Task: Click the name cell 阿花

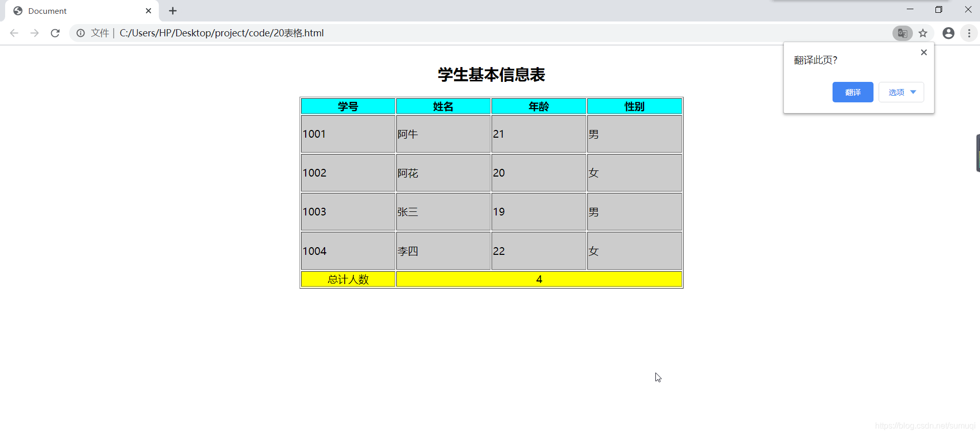Action: point(443,173)
